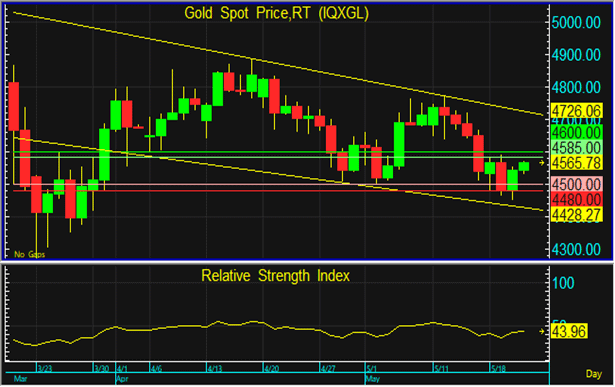Click the yellow 4565.78 last price tag
Image resolution: width=615 pixels, height=387 pixels.
576,163
